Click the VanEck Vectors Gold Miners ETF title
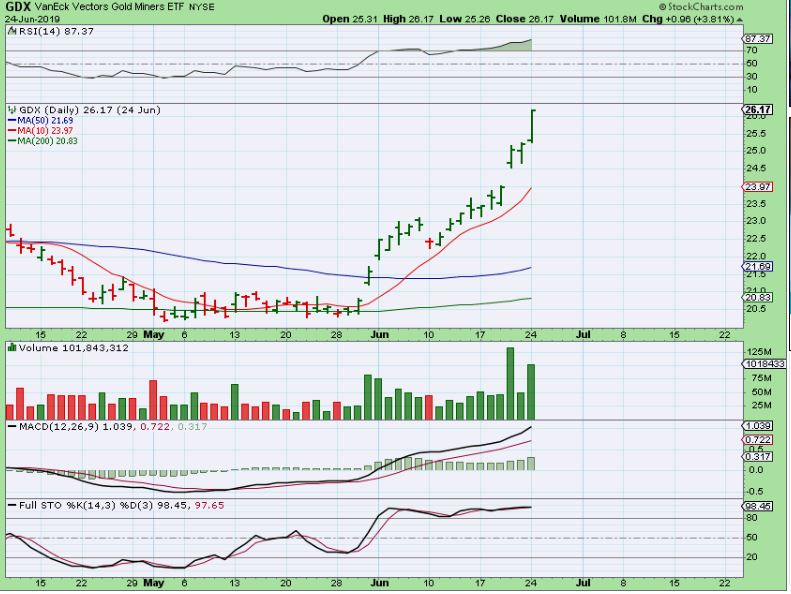 pos(109,7)
